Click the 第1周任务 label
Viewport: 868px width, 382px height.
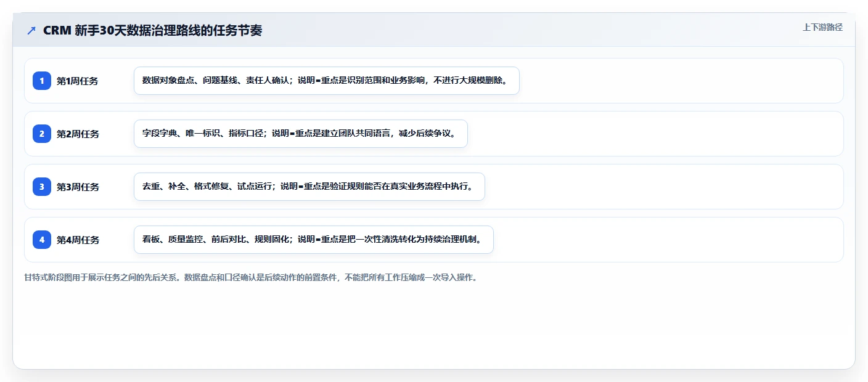pos(78,81)
